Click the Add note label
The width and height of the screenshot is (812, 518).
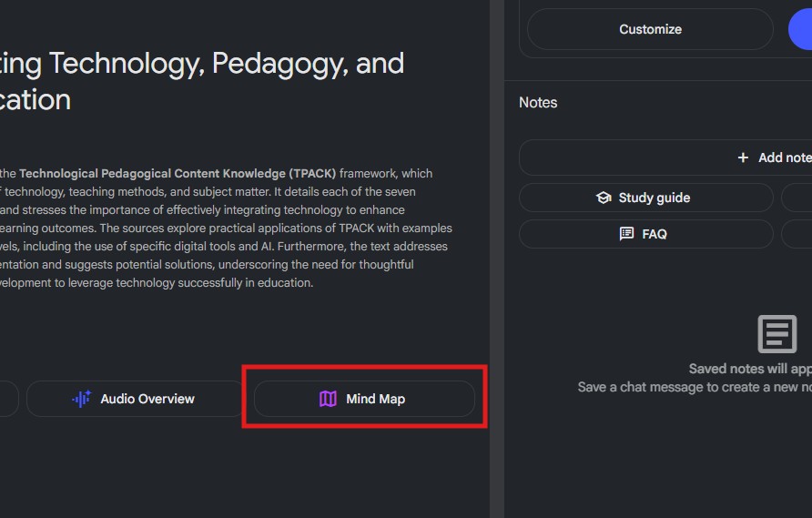[x=784, y=157]
